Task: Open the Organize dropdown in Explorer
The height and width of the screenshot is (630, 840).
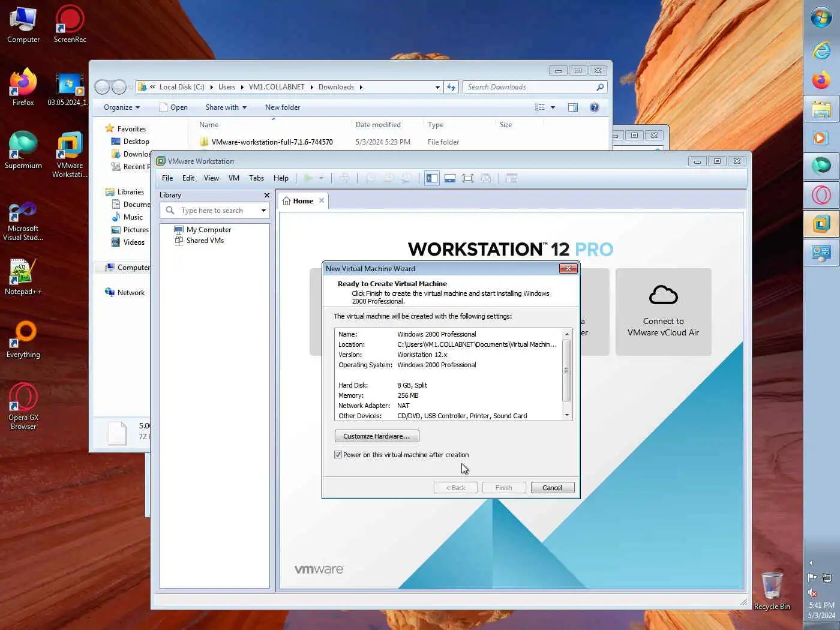Action: click(122, 107)
